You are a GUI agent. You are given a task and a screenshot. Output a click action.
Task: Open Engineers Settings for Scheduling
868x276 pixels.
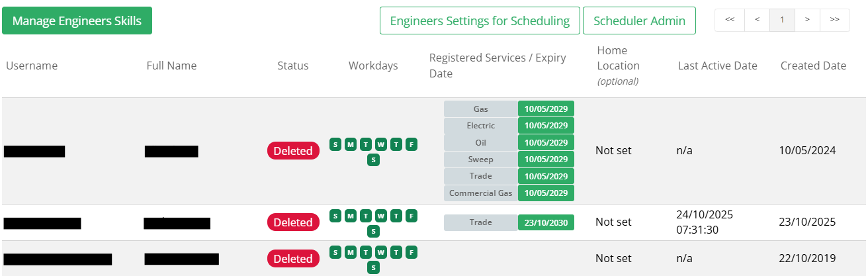[x=480, y=21]
